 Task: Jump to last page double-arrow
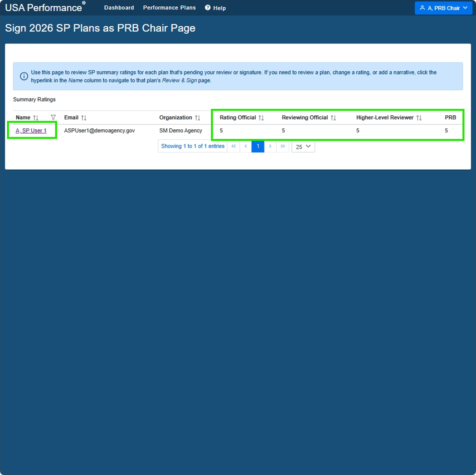(x=282, y=147)
